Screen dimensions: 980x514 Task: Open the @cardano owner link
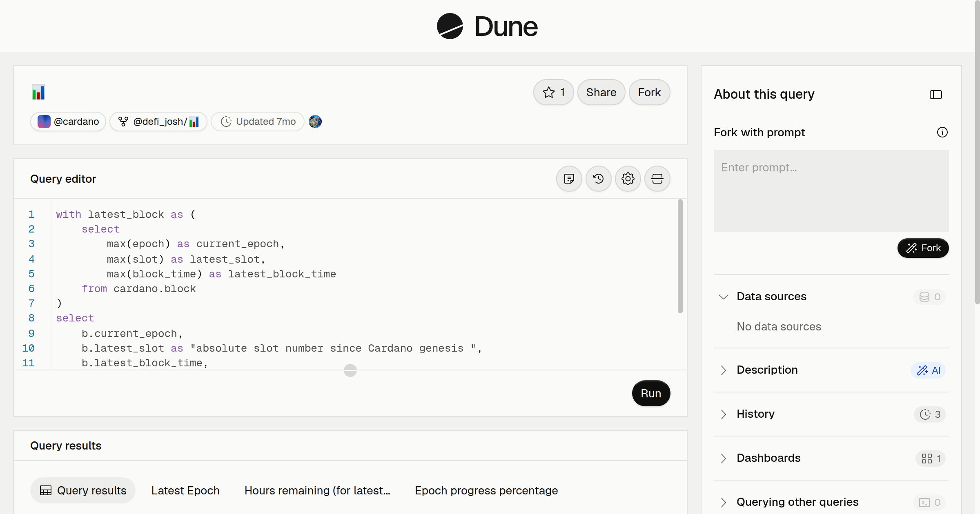tap(68, 122)
